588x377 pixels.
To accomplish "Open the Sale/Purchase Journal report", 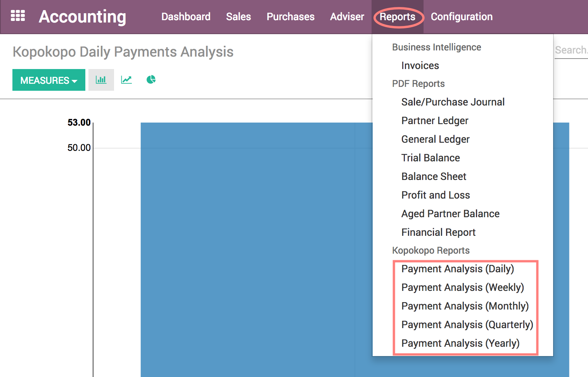I will point(453,102).
